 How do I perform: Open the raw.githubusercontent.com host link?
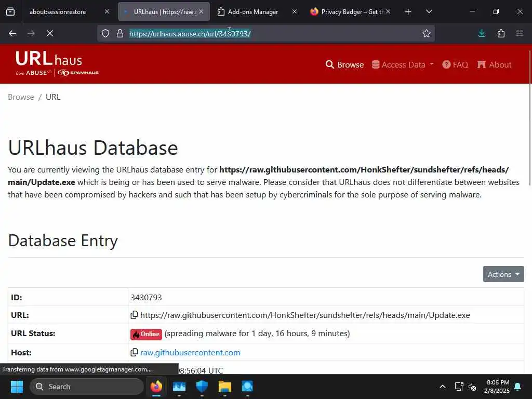click(x=190, y=353)
